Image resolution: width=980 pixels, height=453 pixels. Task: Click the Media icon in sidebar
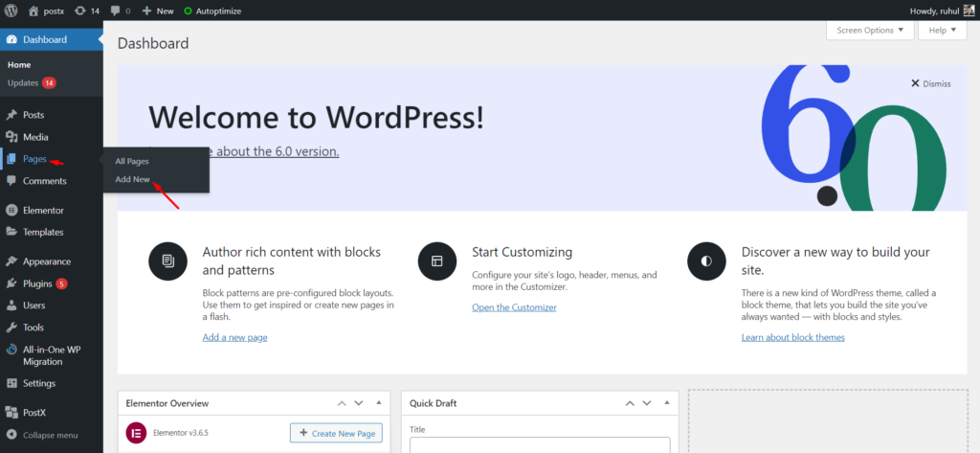click(x=11, y=137)
